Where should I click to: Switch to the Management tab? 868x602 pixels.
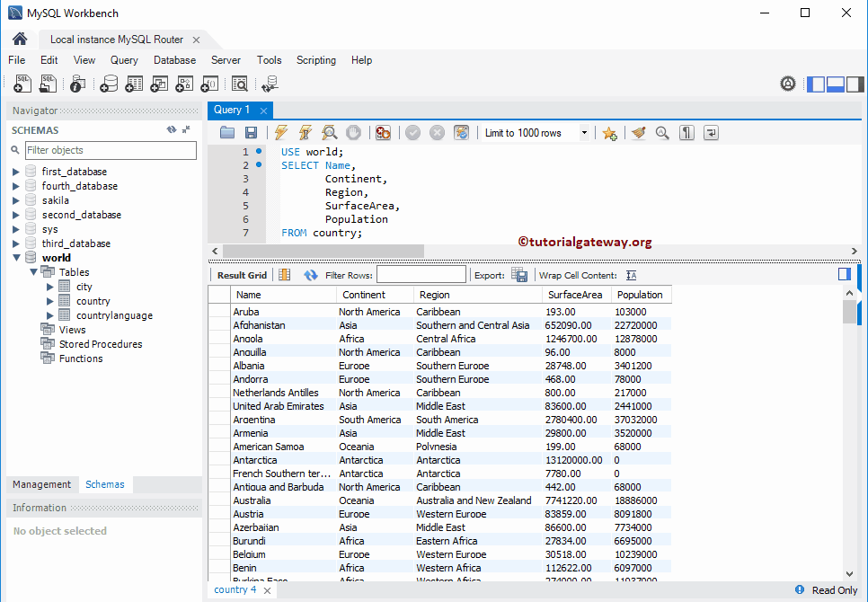click(x=41, y=484)
